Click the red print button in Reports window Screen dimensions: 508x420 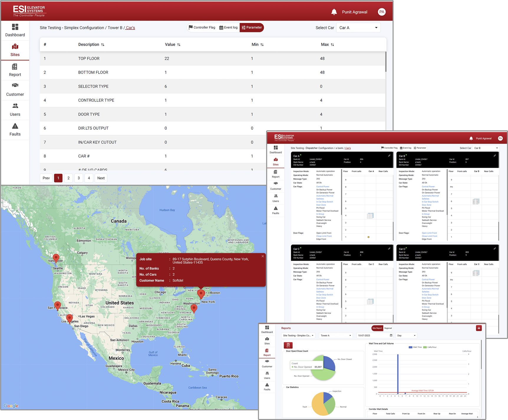tap(479, 328)
